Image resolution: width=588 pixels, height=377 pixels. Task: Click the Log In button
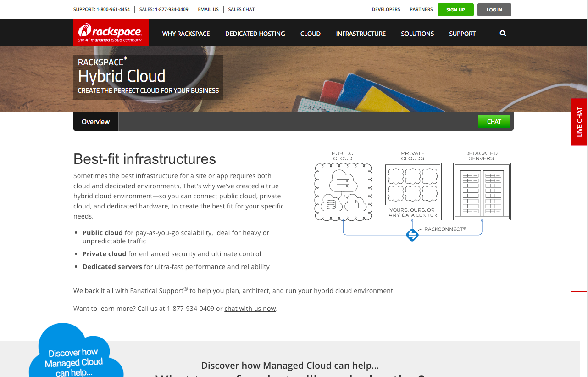494,10
